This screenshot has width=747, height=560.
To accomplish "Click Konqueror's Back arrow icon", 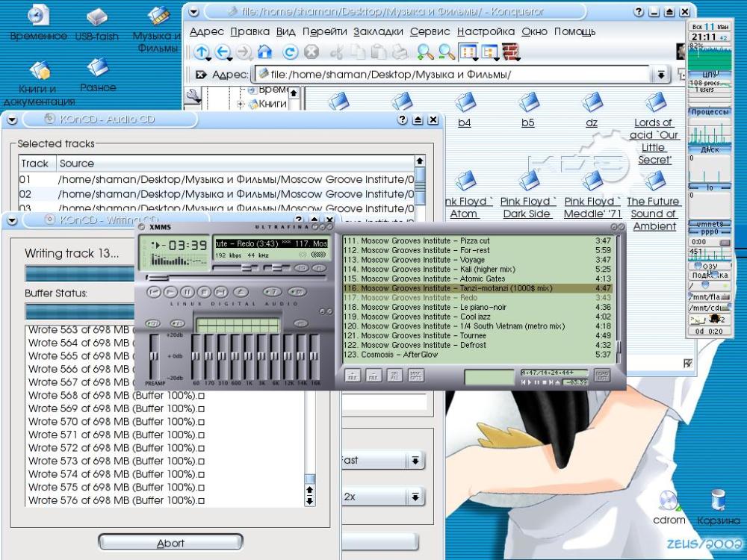I will coord(223,52).
